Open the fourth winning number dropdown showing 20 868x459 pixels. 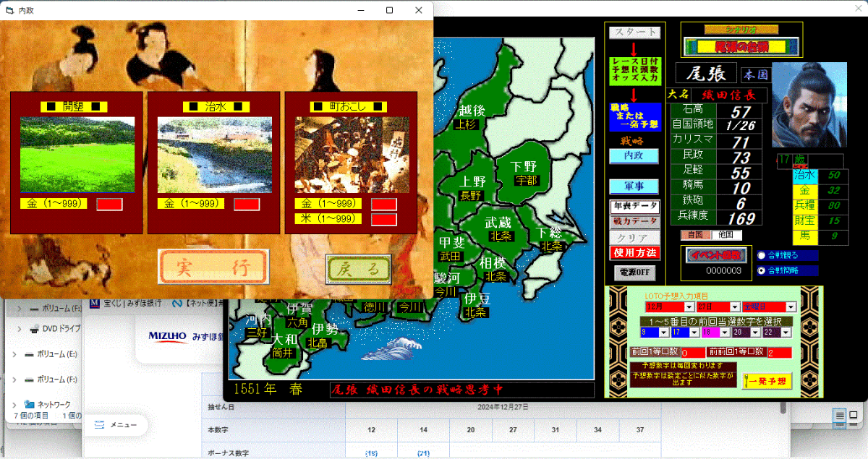click(756, 332)
